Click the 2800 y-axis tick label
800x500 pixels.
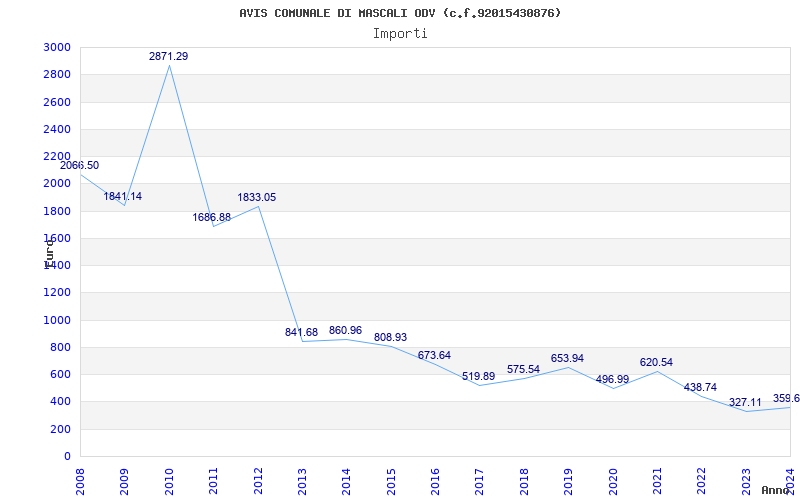coord(58,75)
